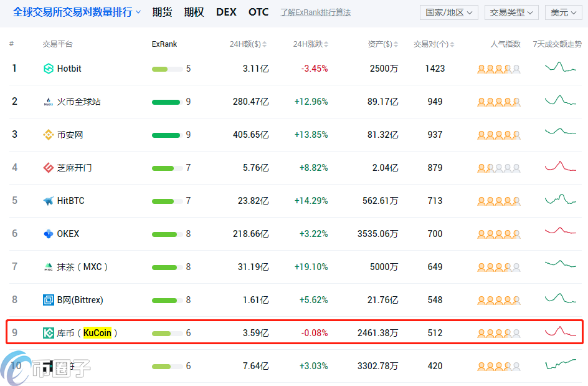Open the 了解ExRank排行算法 link
Screen dimensions: 588x386
[x=315, y=12]
